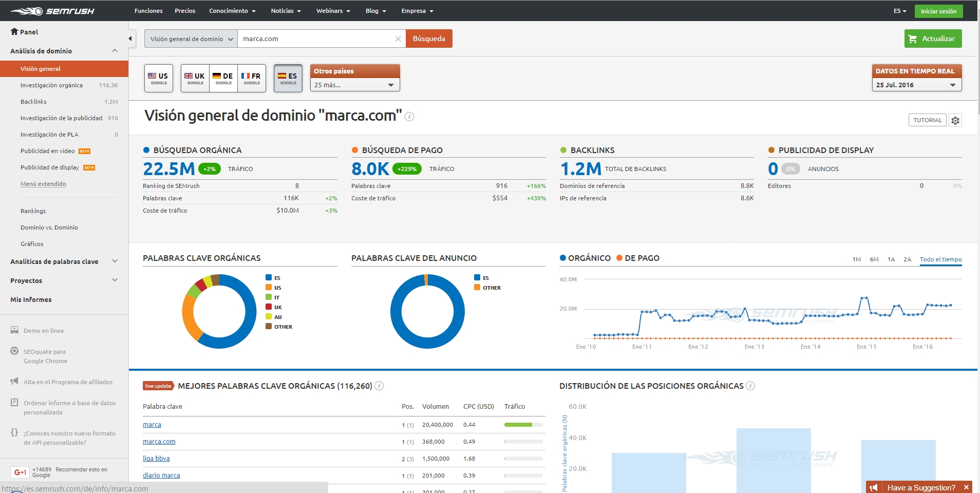Expand Proyectos section
The image size is (980, 493).
pos(115,280)
